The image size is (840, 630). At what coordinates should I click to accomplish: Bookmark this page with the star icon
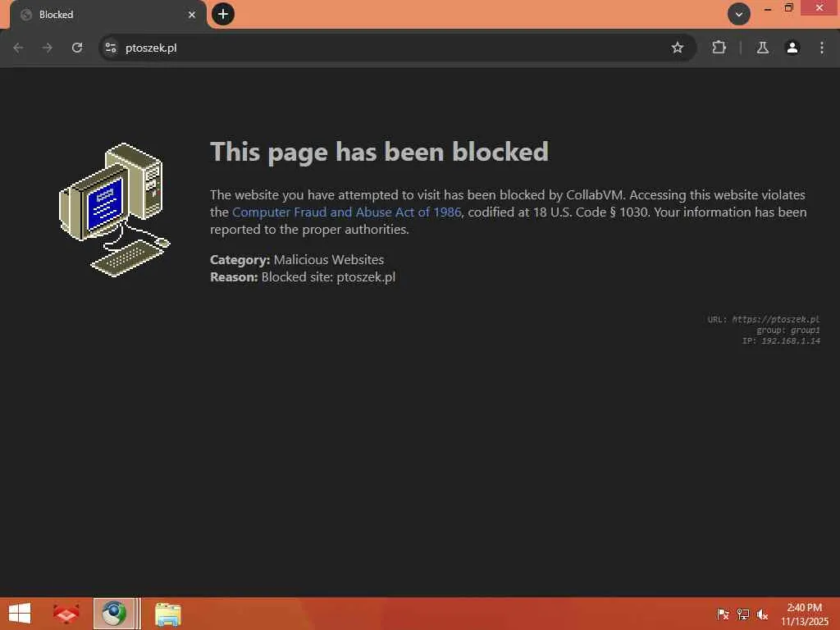click(677, 48)
